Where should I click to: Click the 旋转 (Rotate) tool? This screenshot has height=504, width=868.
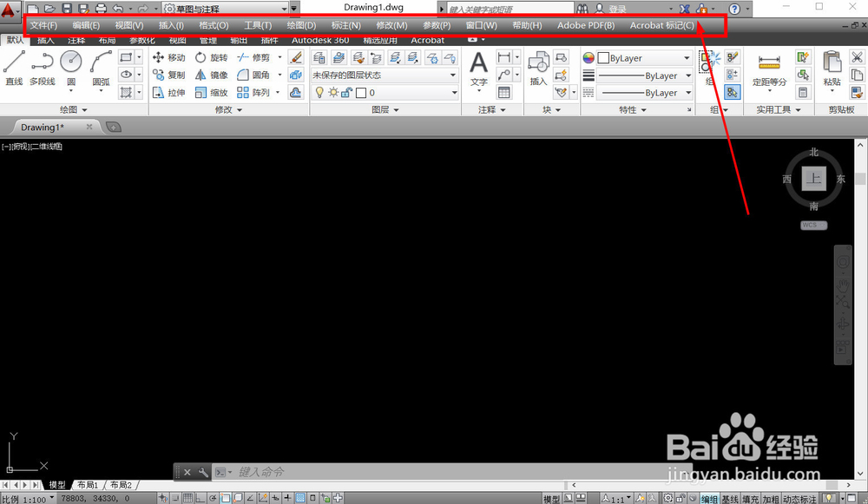pos(212,57)
